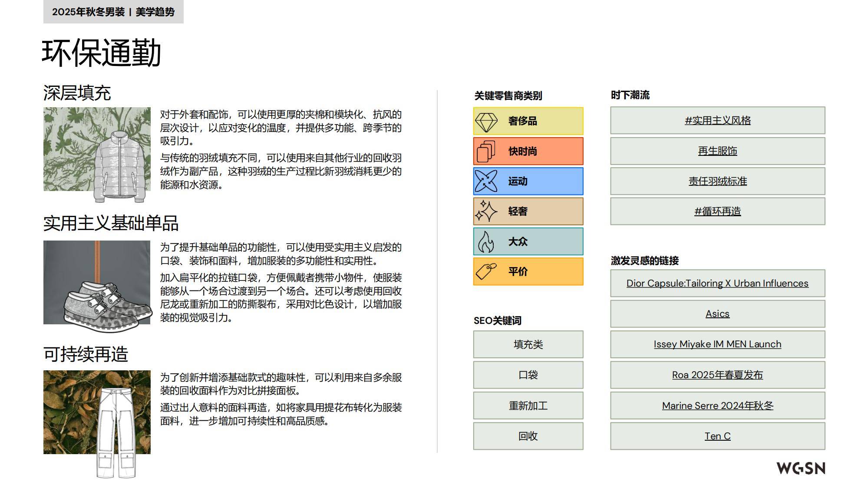Viewport: 868px width, 488px height.
Task: Click paragraph starting 通过出人意料的面料再造
Action: pyautogui.click(x=281, y=414)
